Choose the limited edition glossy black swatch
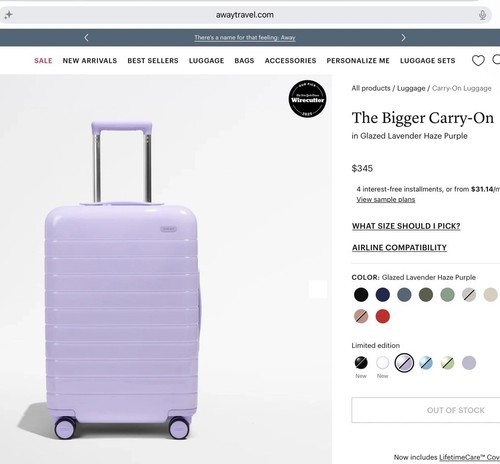The height and width of the screenshot is (464, 500). click(x=361, y=363)
